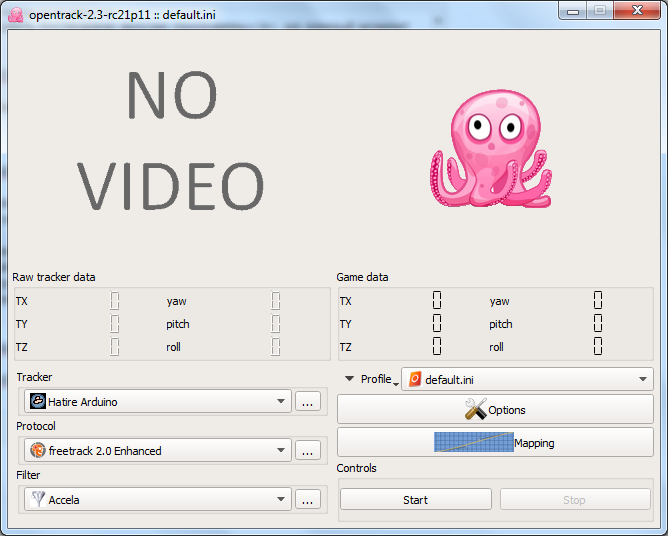Click the Game data roll value
This screenshot has width=668, height=536.
tap(598, 346)
